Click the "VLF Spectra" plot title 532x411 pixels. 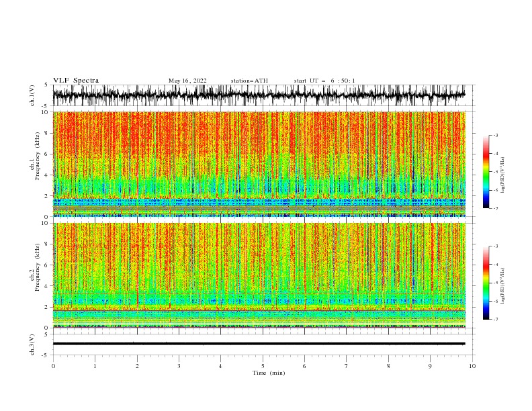point(76,81)
